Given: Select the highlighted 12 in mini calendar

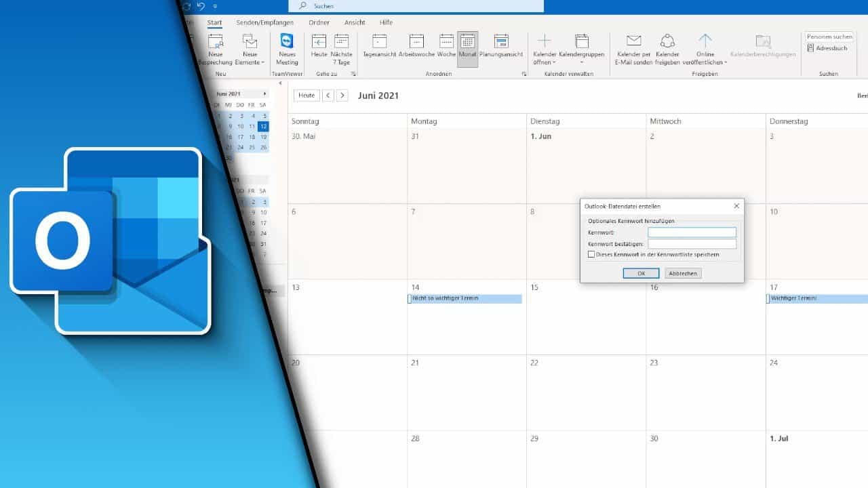Looking at the screenshot, I should 263,127.
